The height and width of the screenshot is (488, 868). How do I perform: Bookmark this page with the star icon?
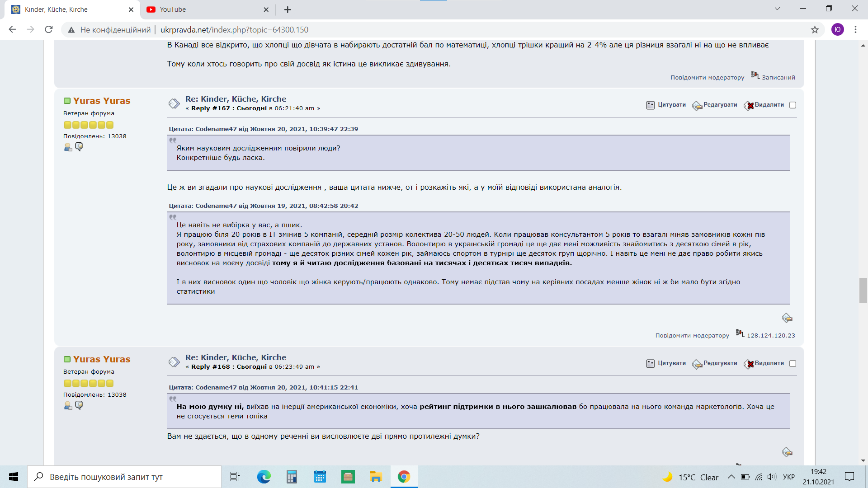tap(815, 30)
